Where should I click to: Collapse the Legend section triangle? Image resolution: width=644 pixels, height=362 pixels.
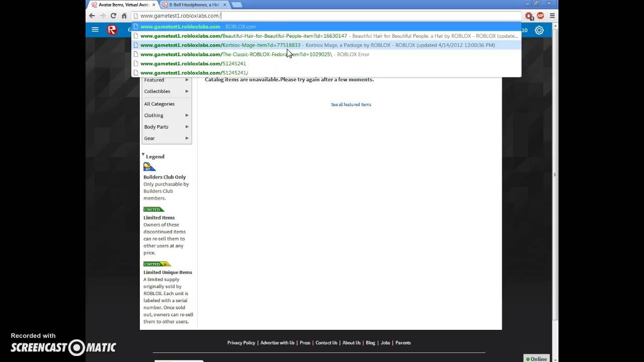pos(143,155)
